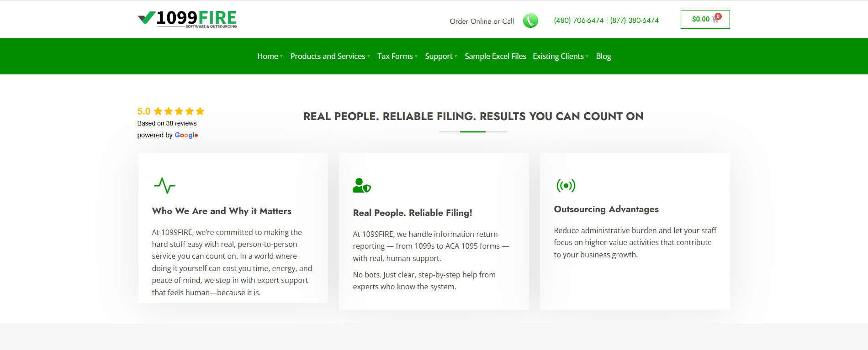The height and width of the screenshot is (350, 868).
Task: Click the green phone icon
Action: pos(530,21)
